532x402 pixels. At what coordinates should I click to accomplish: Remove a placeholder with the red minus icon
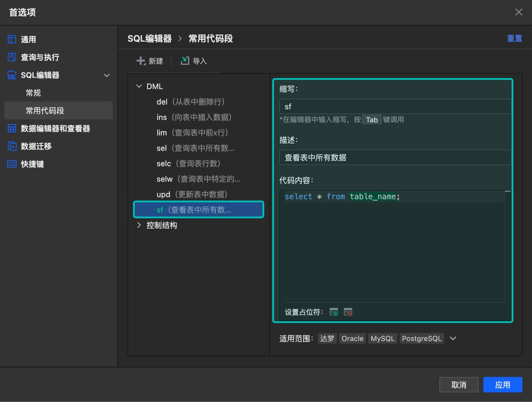(348, 312)
